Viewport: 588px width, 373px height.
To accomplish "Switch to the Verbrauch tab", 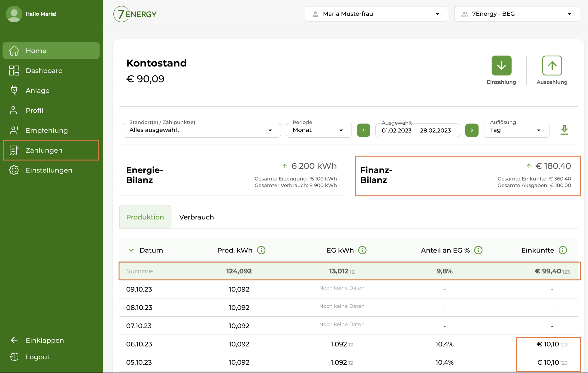I will click(x=196, y=217).
